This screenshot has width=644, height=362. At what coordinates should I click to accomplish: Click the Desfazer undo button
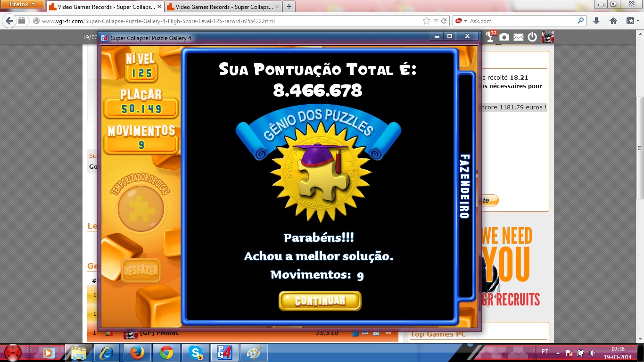pyautogui.click(x=140, y=271)
